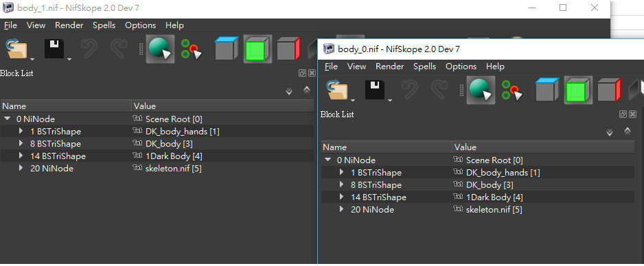
Task: Click Undo arrow in body_1.nif toolbar
Action: point(89,49)
